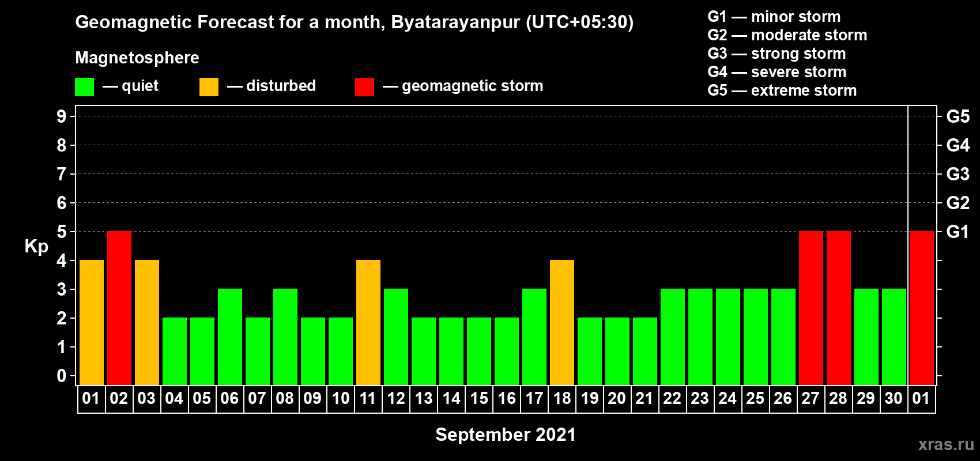Screen dimensions: 980x461
Task: Click the green bar for September 30
Action: [x=894, y=337]
